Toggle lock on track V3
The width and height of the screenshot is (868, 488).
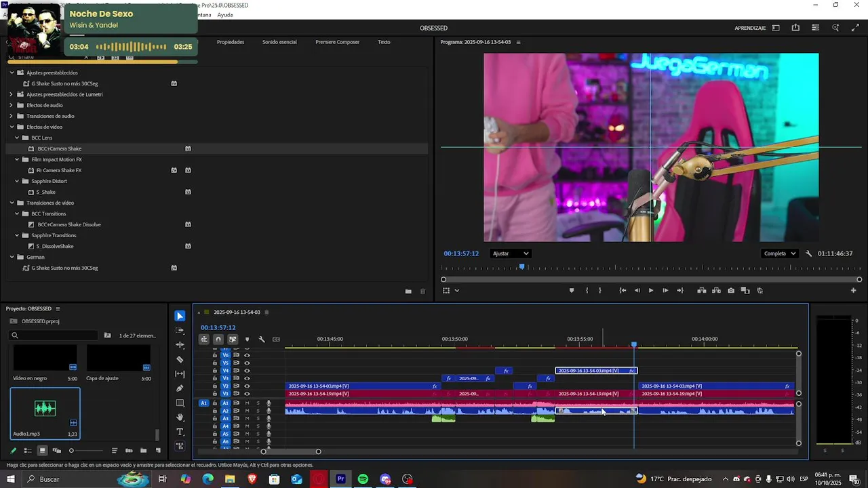[x=215, y=378]
